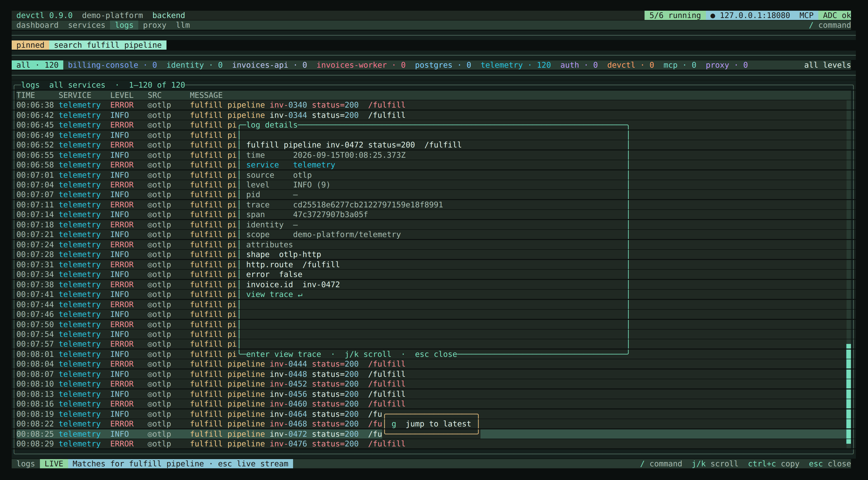The width and height of the screenshot is (868, 480).
Task: Click jump to latest hint
Action: (431, 424)
